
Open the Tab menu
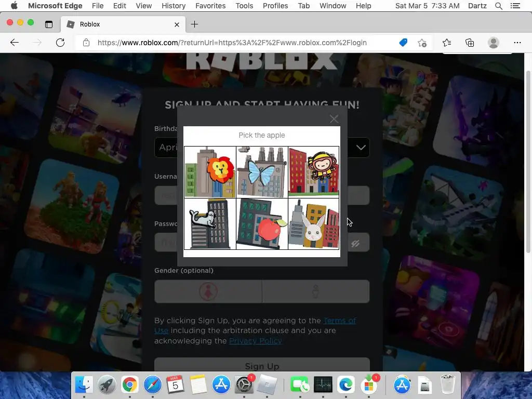(303, 6)
